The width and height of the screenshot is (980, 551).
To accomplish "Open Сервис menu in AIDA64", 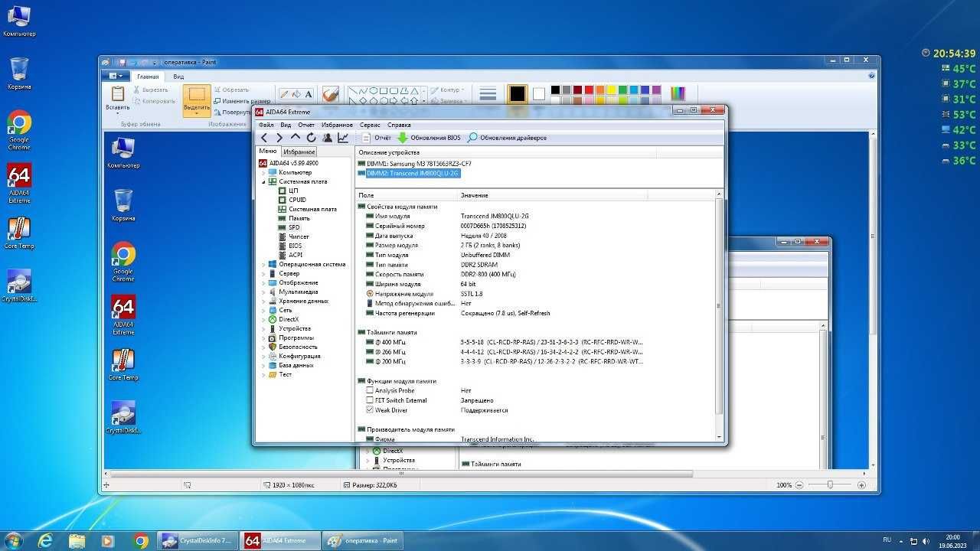I will pos(370,125).
